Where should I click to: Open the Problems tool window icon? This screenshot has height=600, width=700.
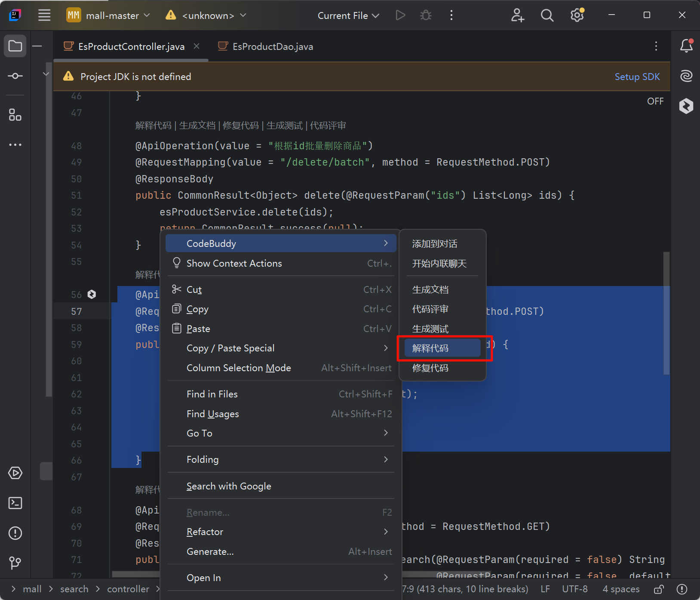point(15,533)
